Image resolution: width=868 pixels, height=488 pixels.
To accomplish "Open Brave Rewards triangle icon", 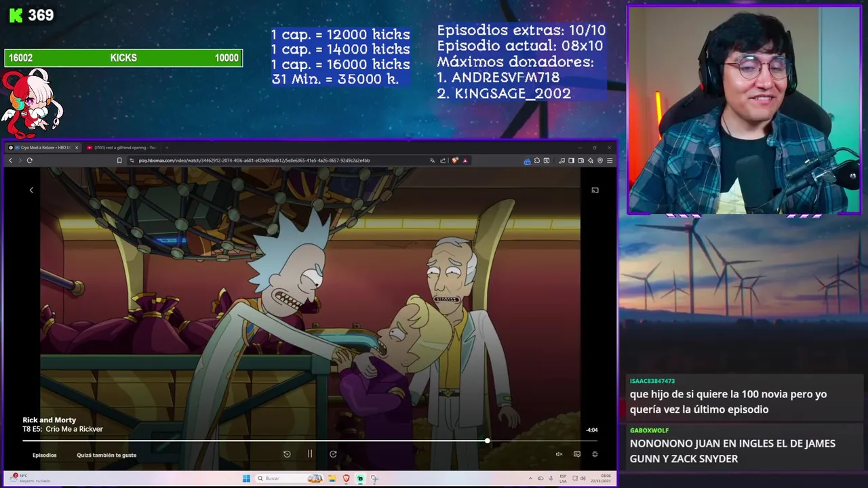I will click(465, 161).
